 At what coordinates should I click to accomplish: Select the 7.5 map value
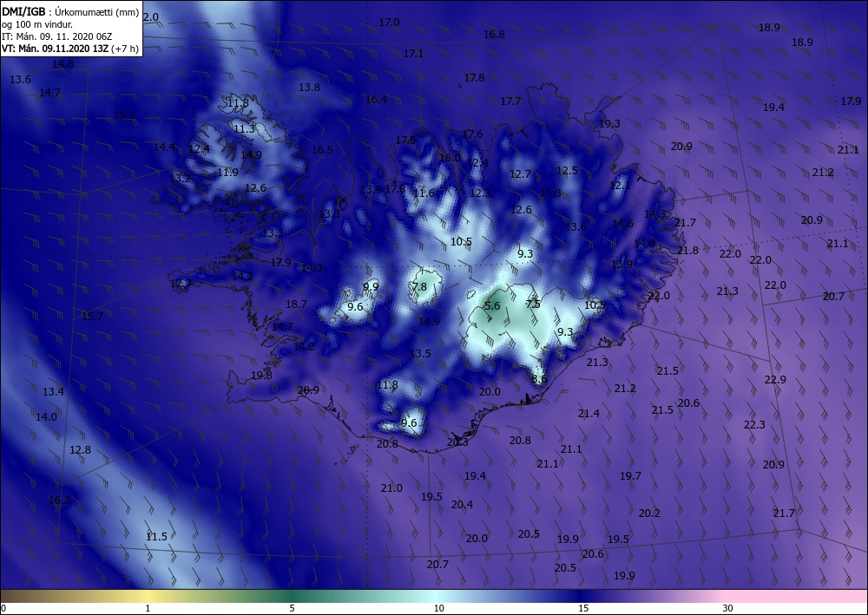533,304
